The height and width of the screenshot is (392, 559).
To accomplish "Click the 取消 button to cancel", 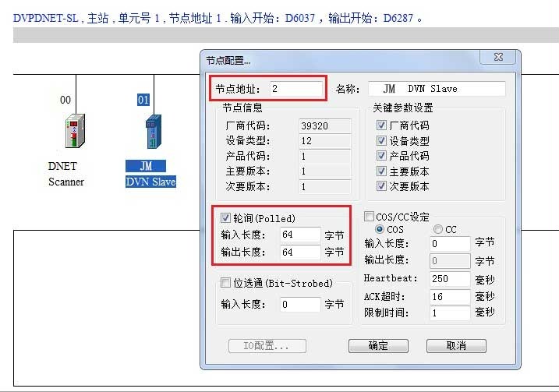I will (x=456, y=346).
